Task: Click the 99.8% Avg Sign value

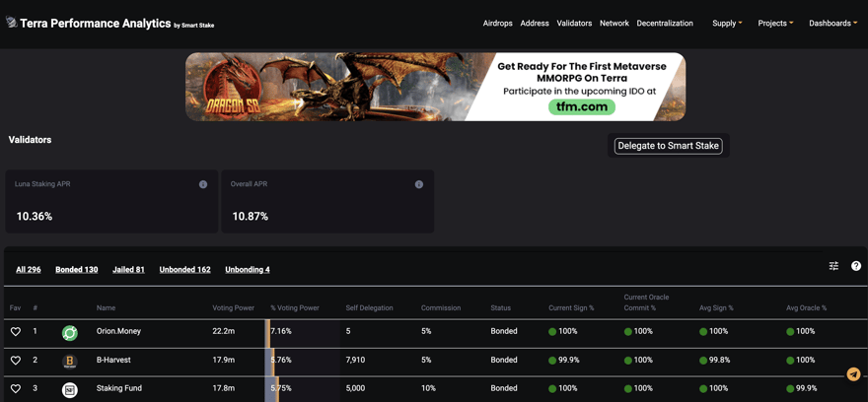Action: coord(720,360)
